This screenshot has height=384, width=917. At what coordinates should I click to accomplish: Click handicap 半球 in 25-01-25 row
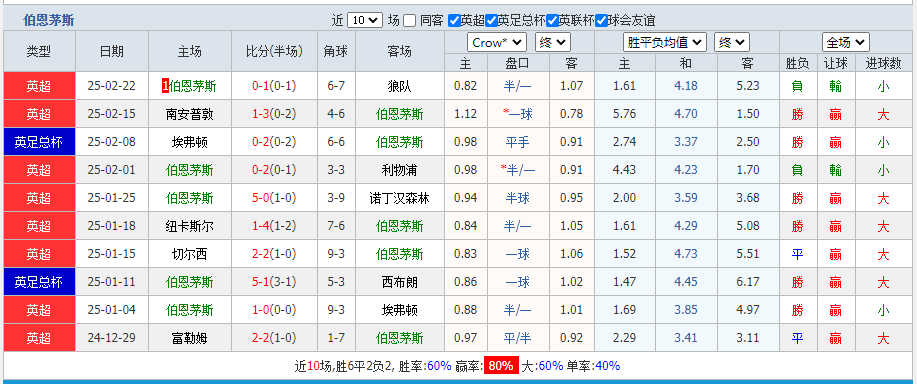click(518, 198)
